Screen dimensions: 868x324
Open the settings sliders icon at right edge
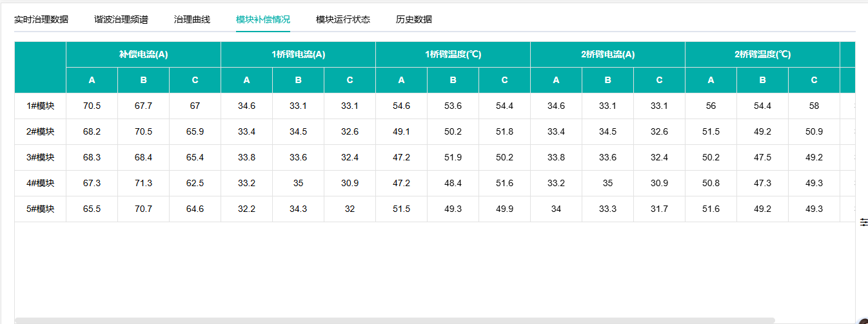click(x=863, y=222)
